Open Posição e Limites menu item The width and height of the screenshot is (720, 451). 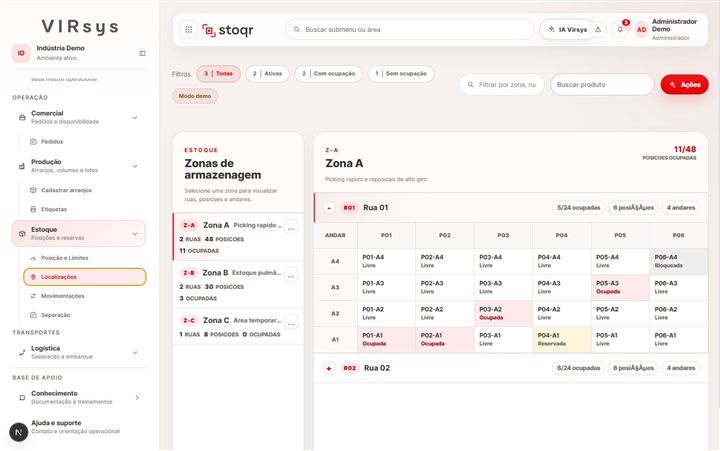coord(64,258)
